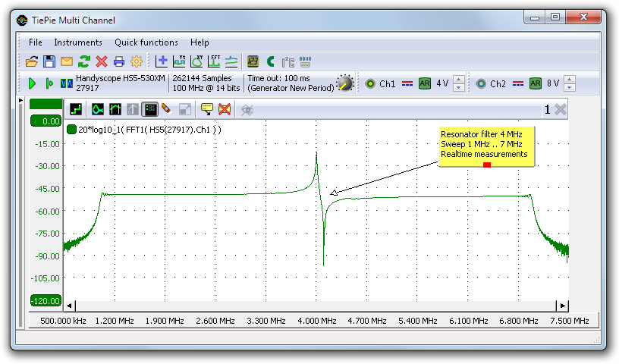The image size is (619, 364).
Task: Open the XY graph tool
Action: [196, 61]
